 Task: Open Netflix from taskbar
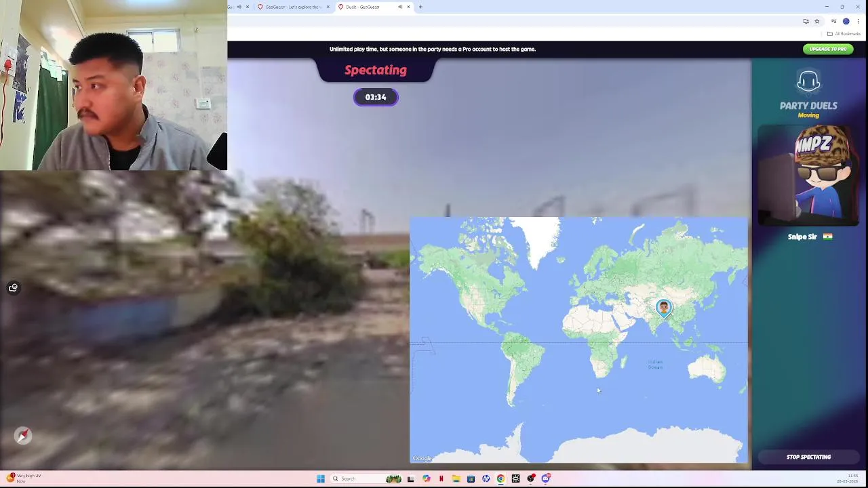tap(441, 479)
